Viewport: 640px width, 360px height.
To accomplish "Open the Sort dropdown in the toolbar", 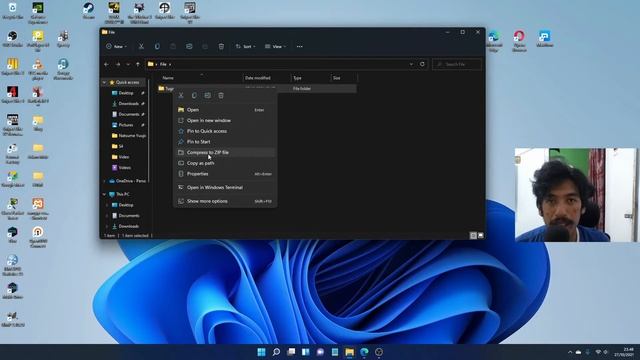I will click(x=245, y=47).
